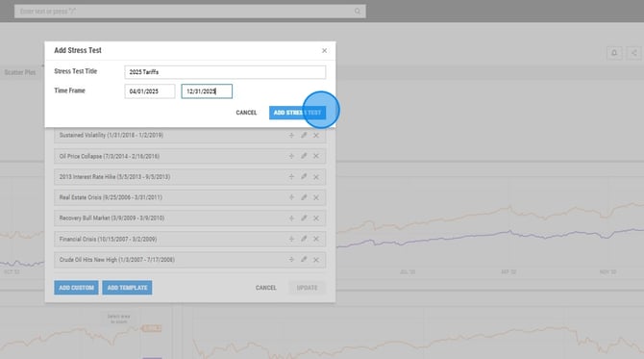The width and height of the screenshot is (644, 359).
Task: Click the share icon
Action: pos(633,53)
